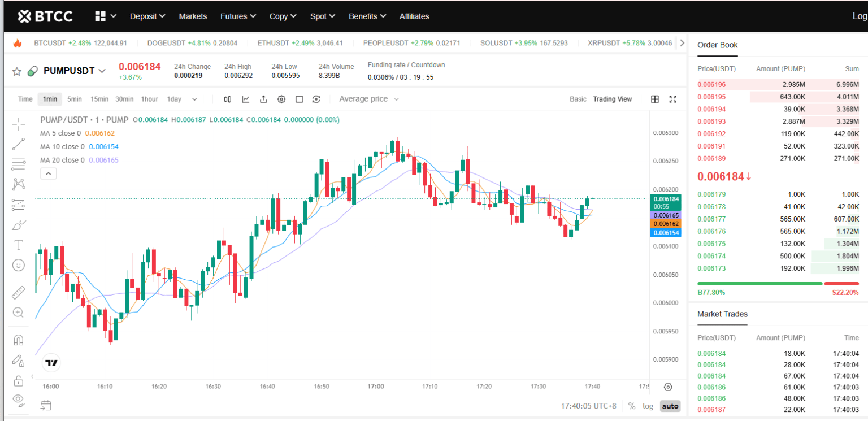
Task: Toggle hide all drawings eye icon
Action: pyautogui.click(x=18, y=400)
